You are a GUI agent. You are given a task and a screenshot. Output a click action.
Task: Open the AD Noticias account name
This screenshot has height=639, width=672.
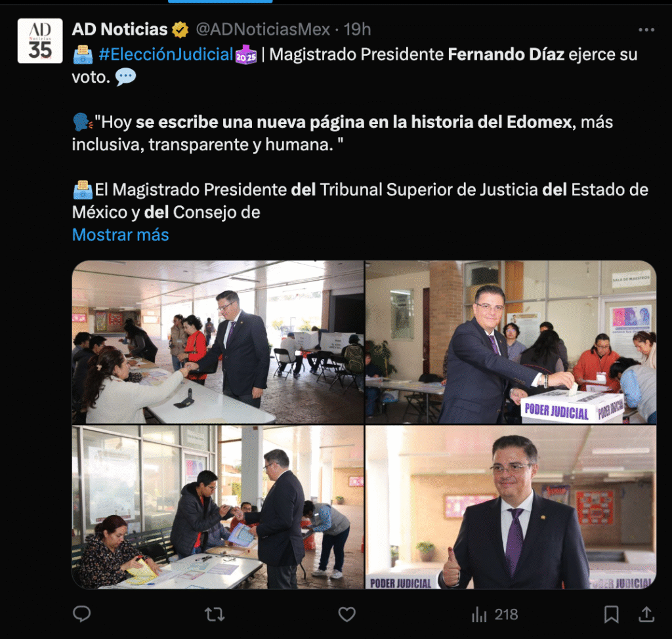coord(119,29)
